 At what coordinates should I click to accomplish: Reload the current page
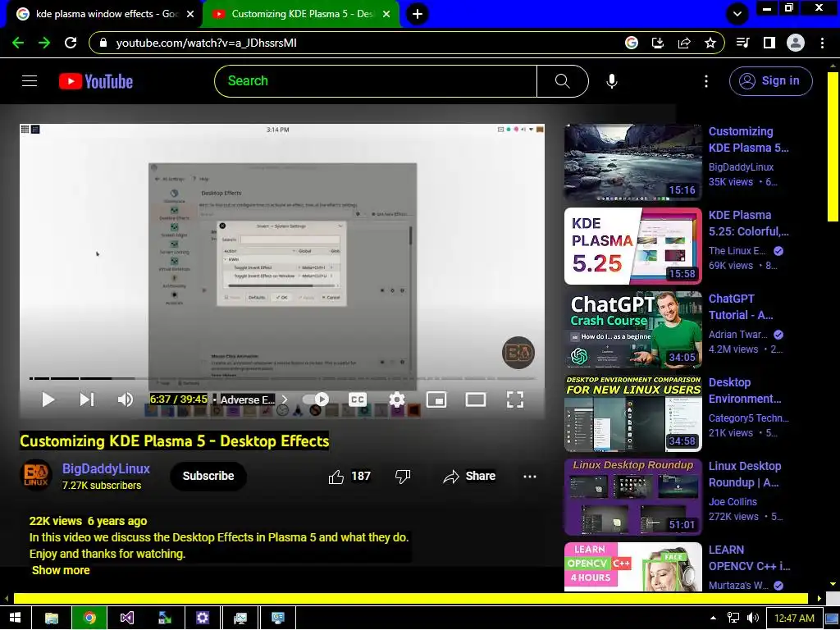71,43
